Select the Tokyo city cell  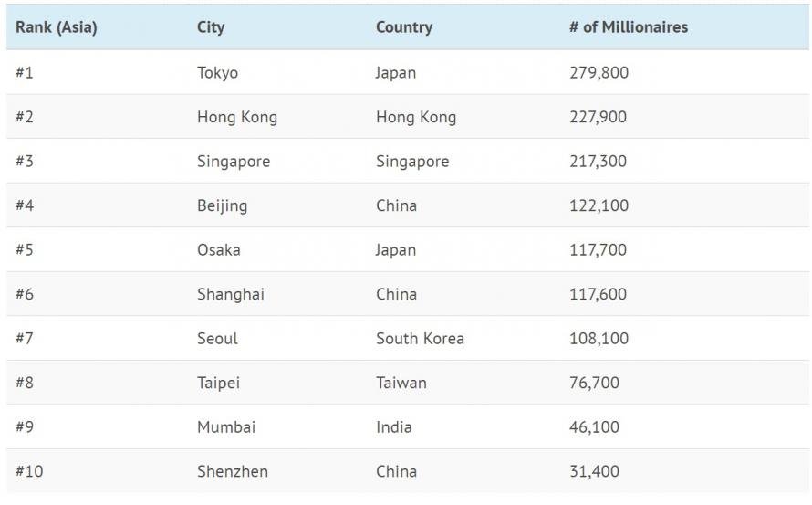217,72
